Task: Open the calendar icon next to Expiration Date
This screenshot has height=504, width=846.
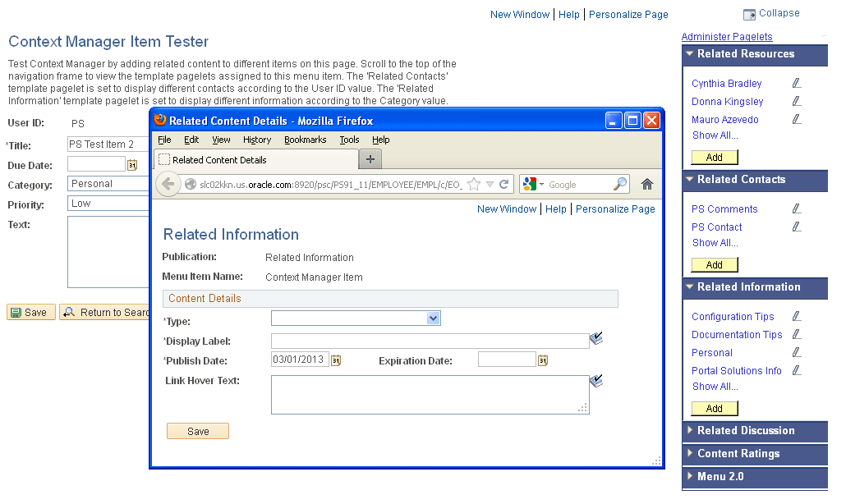Action: (x=542, y=359)
